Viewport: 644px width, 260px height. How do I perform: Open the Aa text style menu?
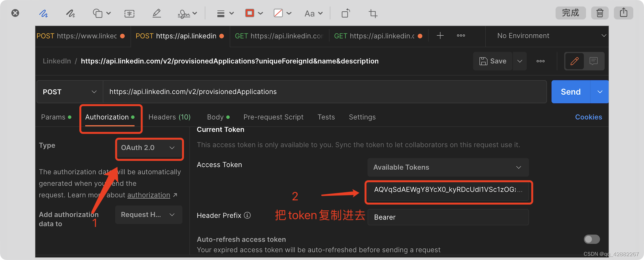[x=313, y=13]
